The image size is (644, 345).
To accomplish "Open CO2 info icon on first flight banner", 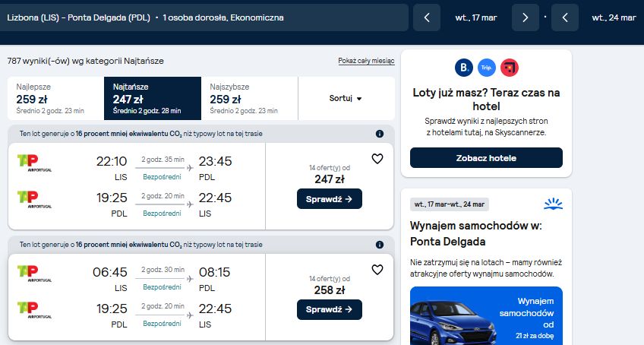I will (x=380, y=134).
